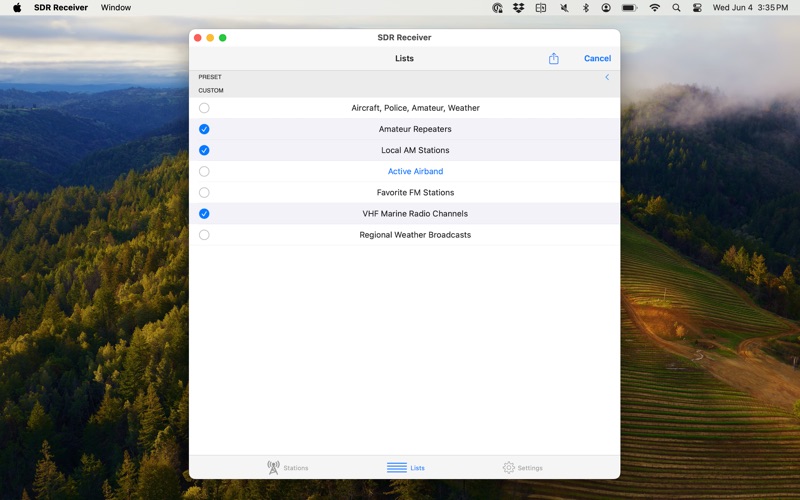Open the Active Airband list link

pyautogui.click(x=415, y=171)
